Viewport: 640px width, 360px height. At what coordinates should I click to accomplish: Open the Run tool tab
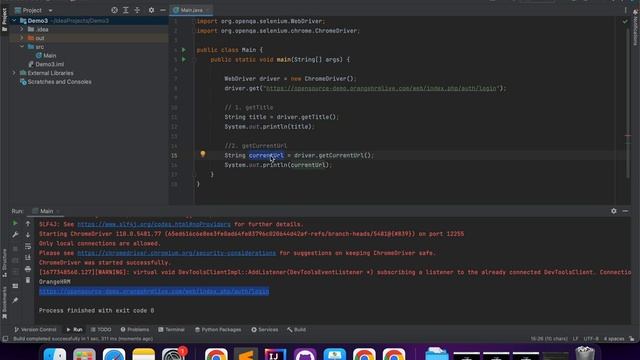point(74,329)
